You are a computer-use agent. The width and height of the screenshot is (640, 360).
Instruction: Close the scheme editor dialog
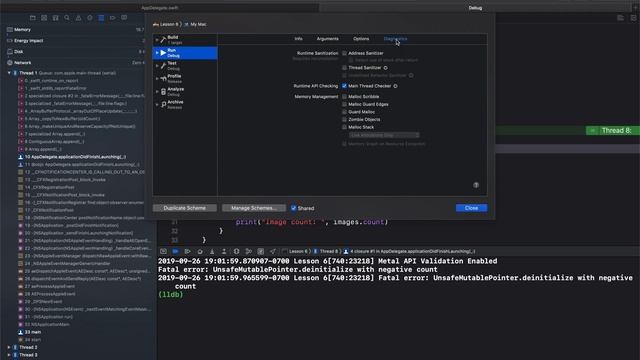point(471,208)
